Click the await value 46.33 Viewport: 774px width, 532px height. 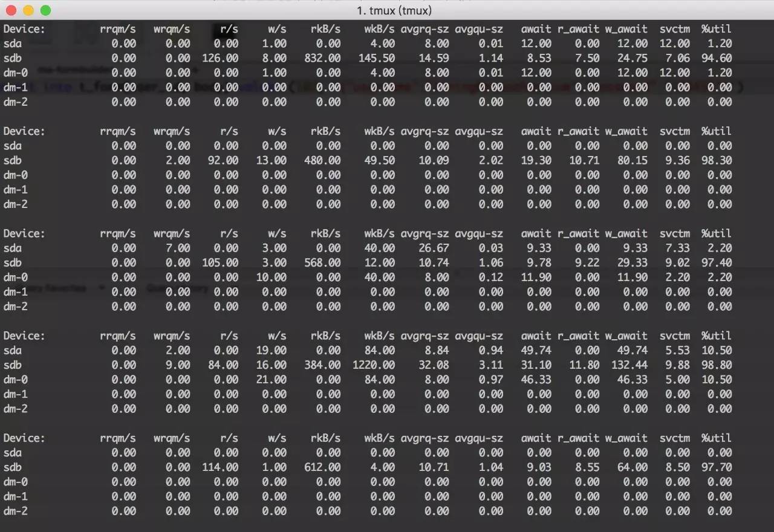point(536,379)
